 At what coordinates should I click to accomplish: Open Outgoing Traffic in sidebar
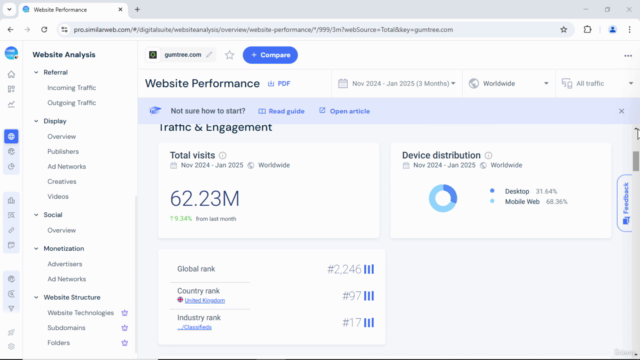(x=71, y=103)
